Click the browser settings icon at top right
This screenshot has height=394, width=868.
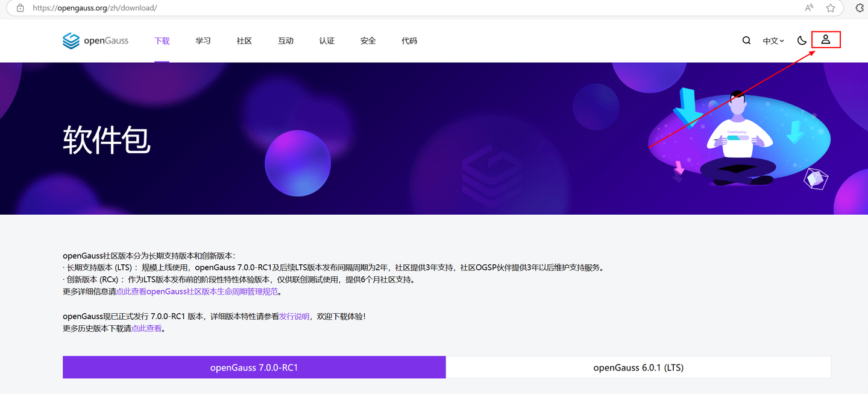[x=858, y=8]
